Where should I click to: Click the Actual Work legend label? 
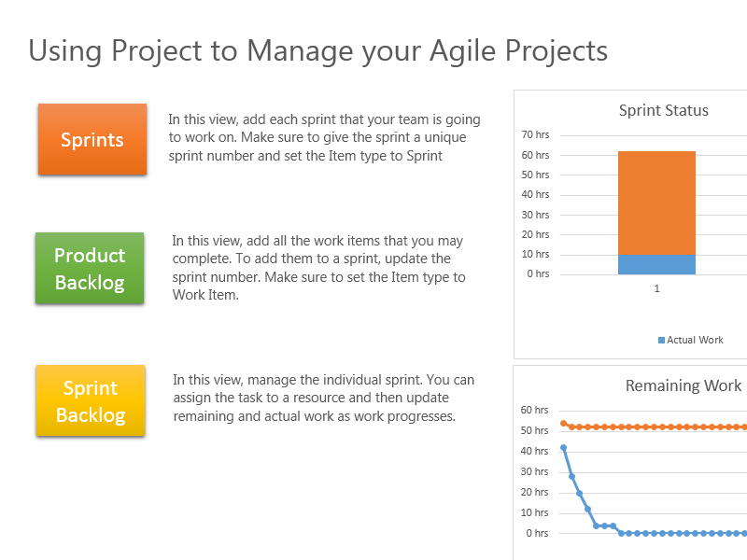coord(695,341)
